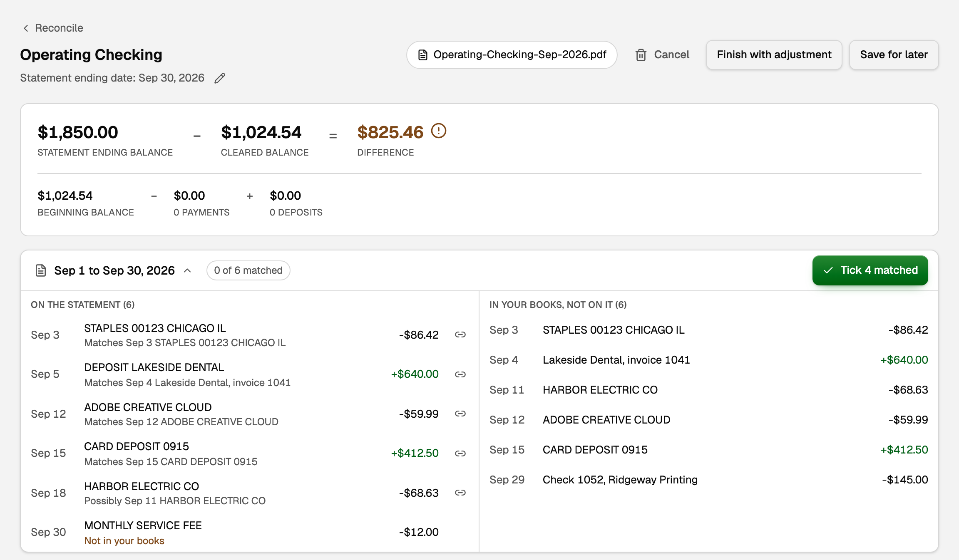
Task: Click the 0 PAYMENTS label
Action: click(201, 212)
